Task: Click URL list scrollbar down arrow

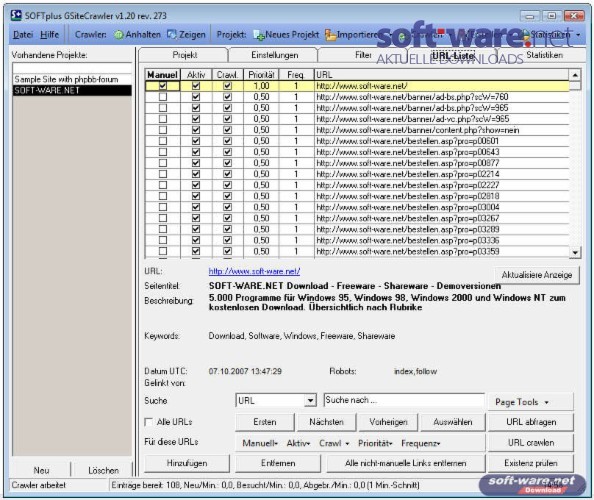Action: (575, 252)
